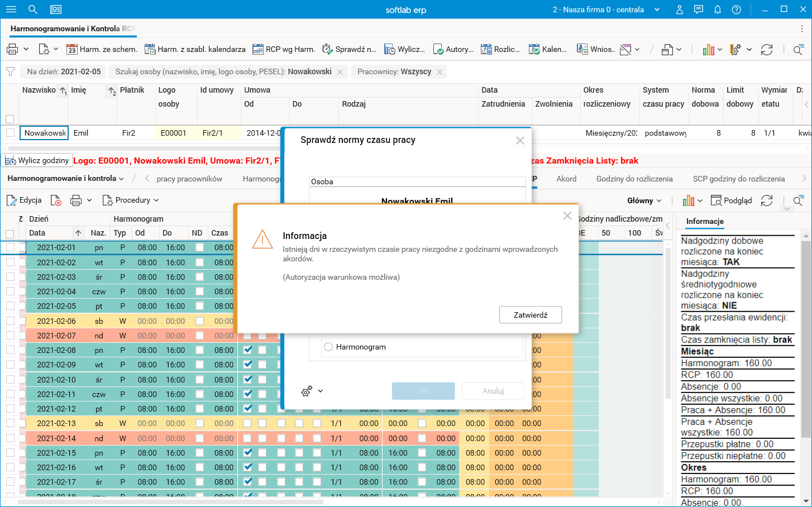Viewport: 812px width, 507px height.
Task: Click the Kalen... calendar tool
Action: click(x=548, y=49)
